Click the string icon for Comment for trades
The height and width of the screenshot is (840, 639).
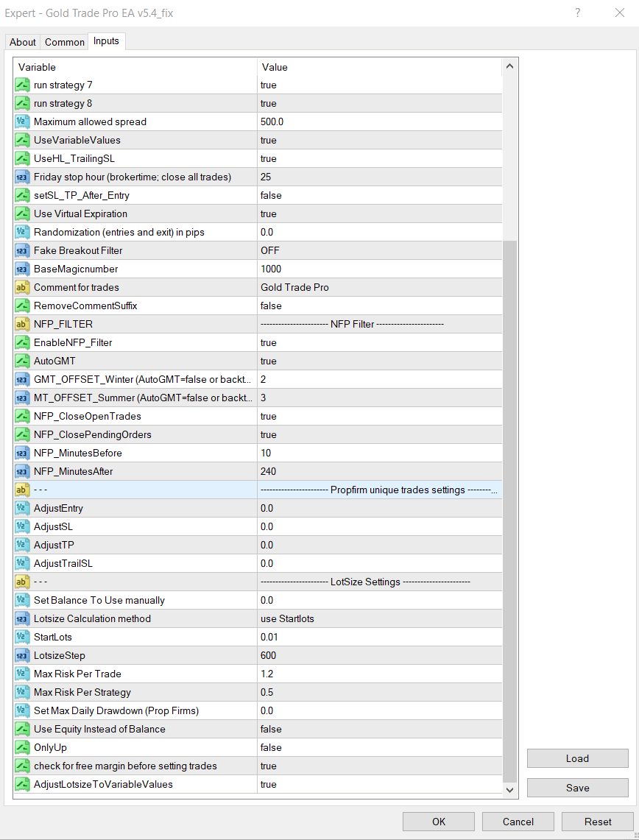tap(22, 287)
